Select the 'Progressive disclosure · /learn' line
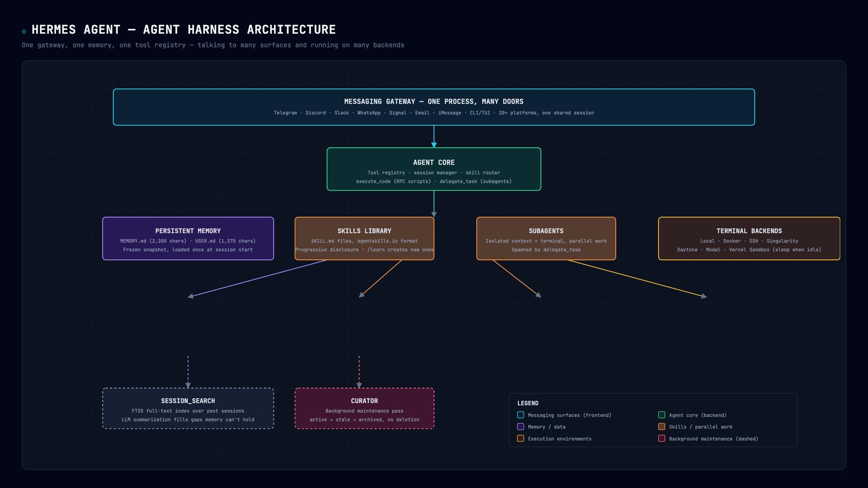The height and width of the screenshot is (488, 868). coord(364,250)
